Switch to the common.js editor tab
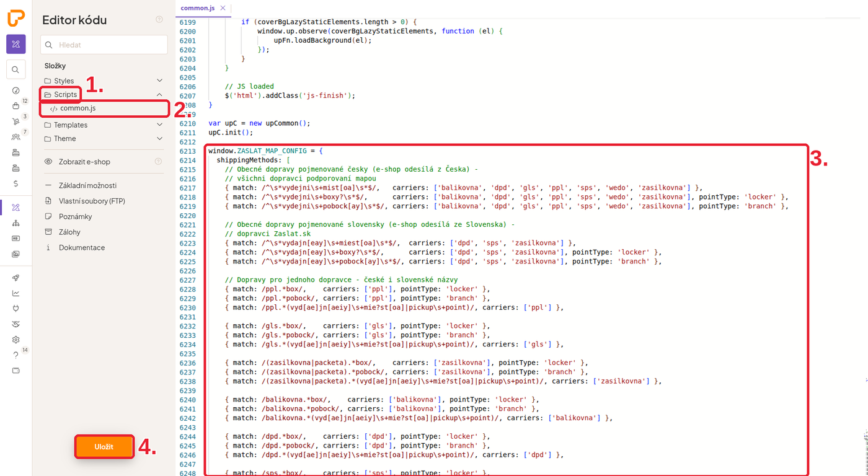This screenshot has width=868, height=476. [198, 8]
